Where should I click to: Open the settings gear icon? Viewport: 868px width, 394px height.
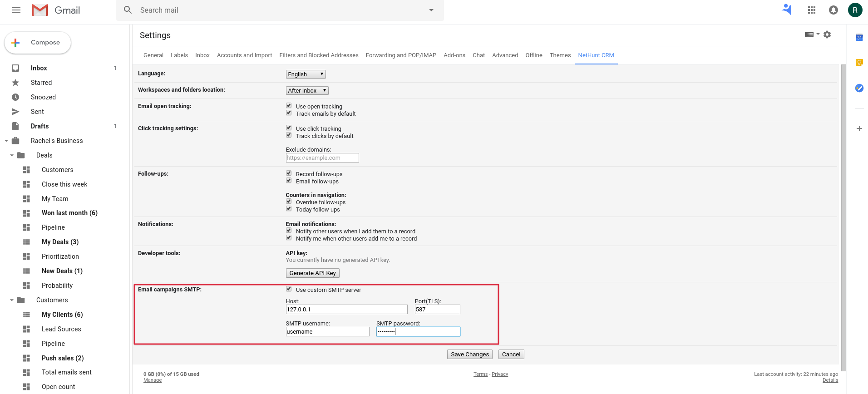(827, 34)
